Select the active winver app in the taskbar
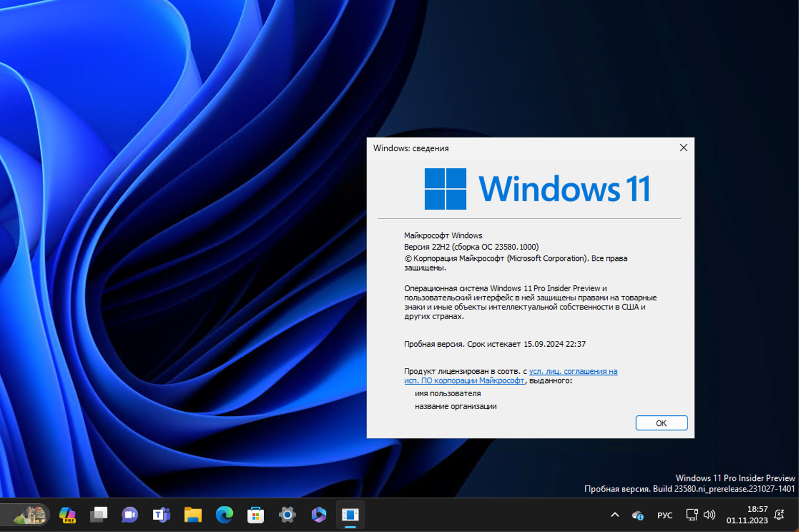 (350, 515)
